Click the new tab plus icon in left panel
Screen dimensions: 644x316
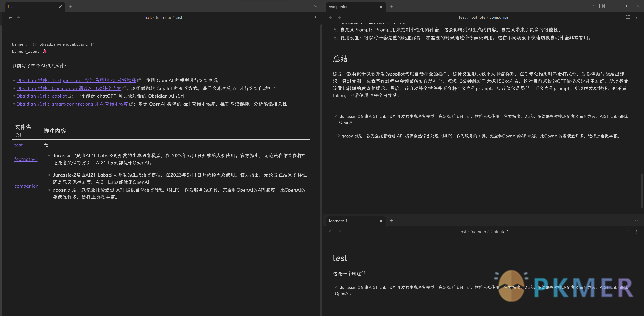[70, 6]
